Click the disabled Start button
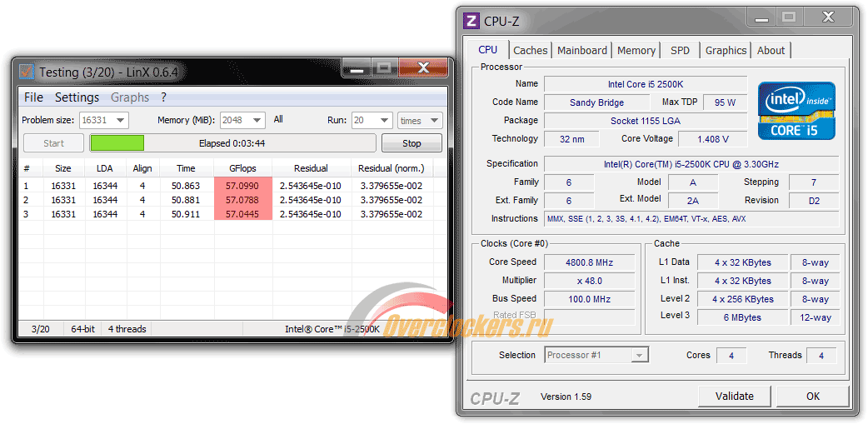 [53, 143]
